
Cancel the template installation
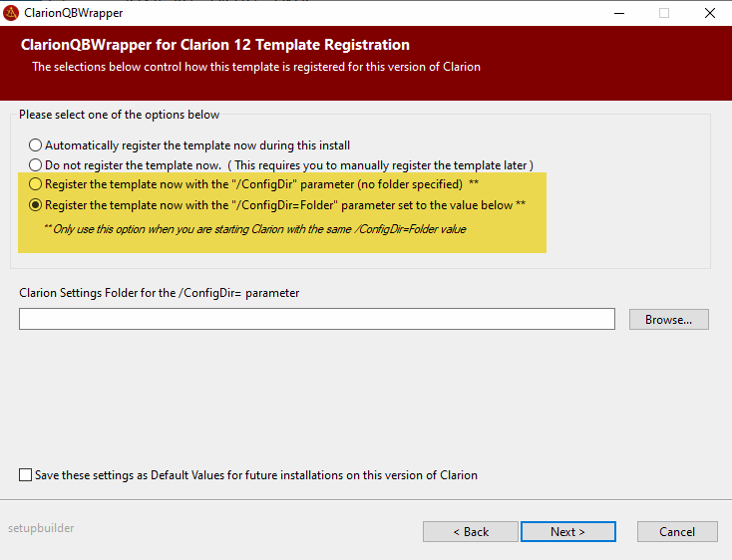[676, 531]
